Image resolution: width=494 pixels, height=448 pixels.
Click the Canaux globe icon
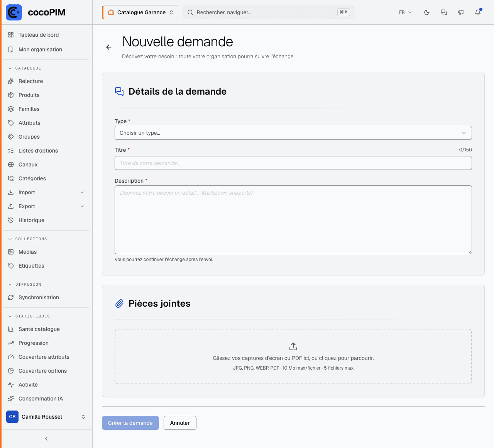coord(11,165)
